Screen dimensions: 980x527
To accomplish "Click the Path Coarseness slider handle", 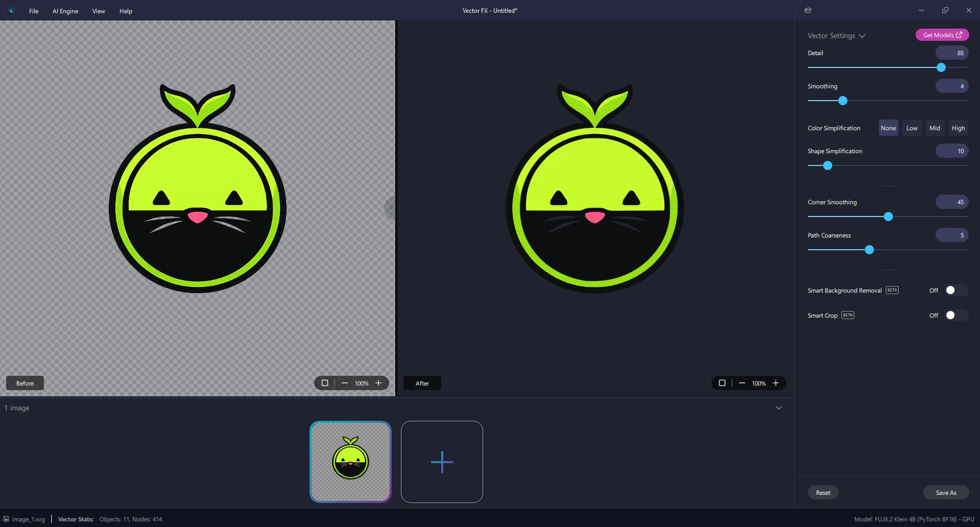I will pos(869,250).
